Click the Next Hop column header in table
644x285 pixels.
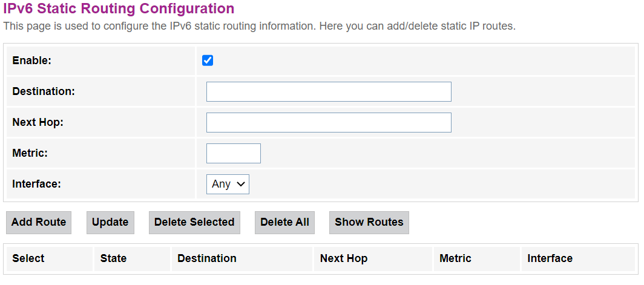click(x=344, y=258)
